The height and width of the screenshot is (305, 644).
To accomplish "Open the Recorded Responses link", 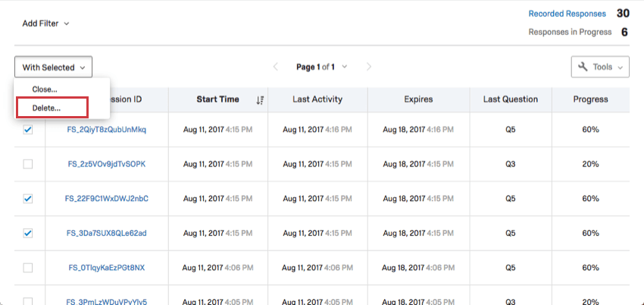I will tap(567, 14).
